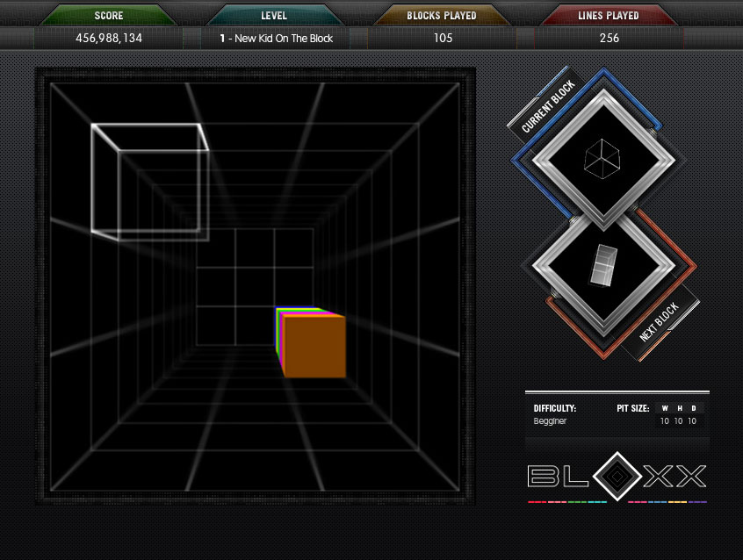Select the orange Blocks Played tab header
The height and width of the screenshot is (560, 743).
pos(441,16)
